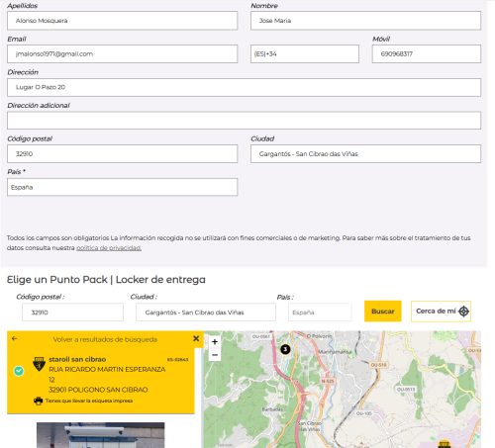Click the Email input field
The height and width of the screenshot is (448, 495).
pos(122,54)
